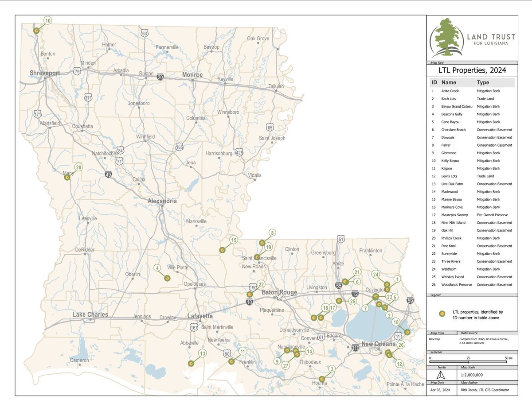Click the numbered circle label 15

point(234,240)
